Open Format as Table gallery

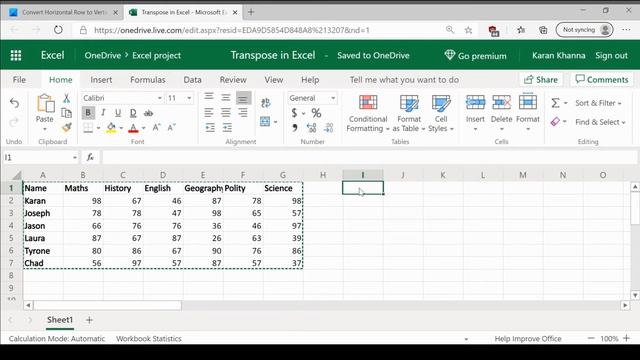(x=409, y=113)
